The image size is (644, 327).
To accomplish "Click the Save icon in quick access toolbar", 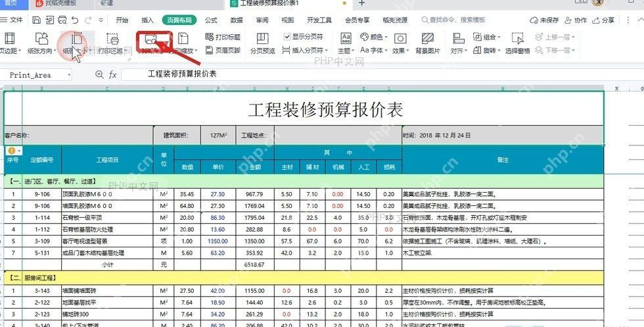I will pos(37,20).
